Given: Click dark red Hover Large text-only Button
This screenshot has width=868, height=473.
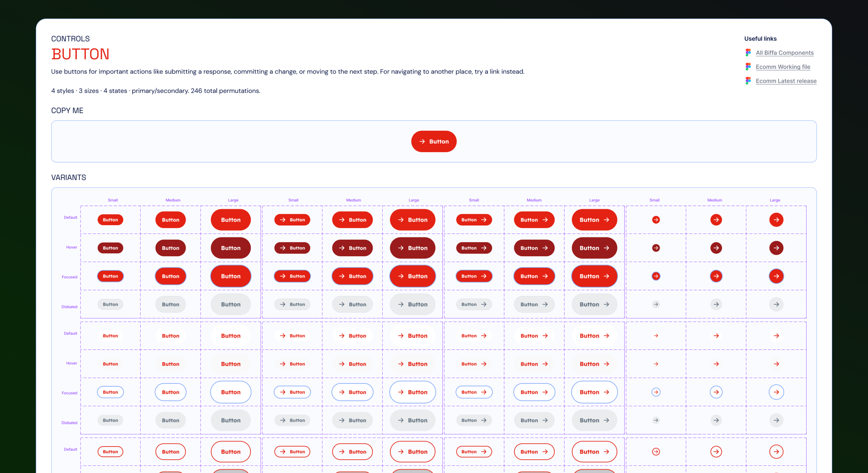Looking at the screenshot, I should click(230, 248).
